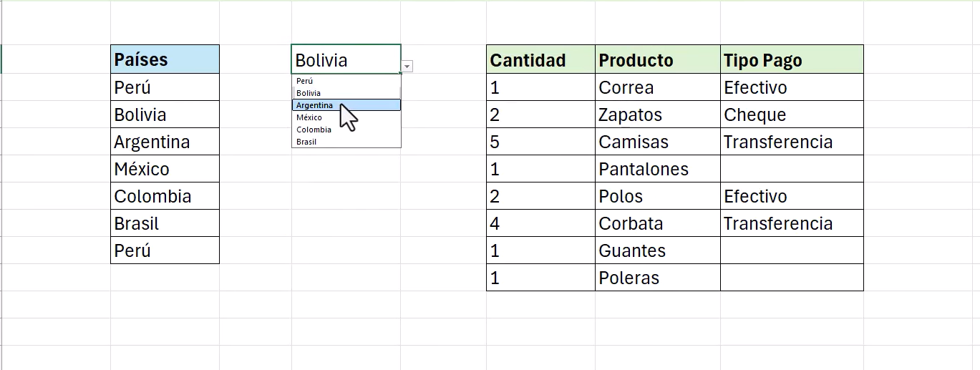Select the Países header cell
Viewport: 980px width, 370px height.
(x=165, y=59)
